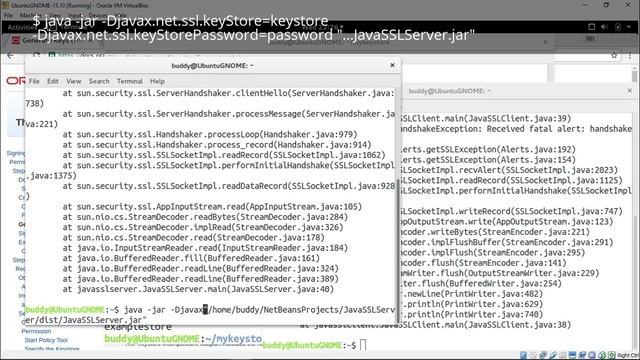
Task: Click the VirtualBox hard disk activity icon
Action: tap(523, 355)
